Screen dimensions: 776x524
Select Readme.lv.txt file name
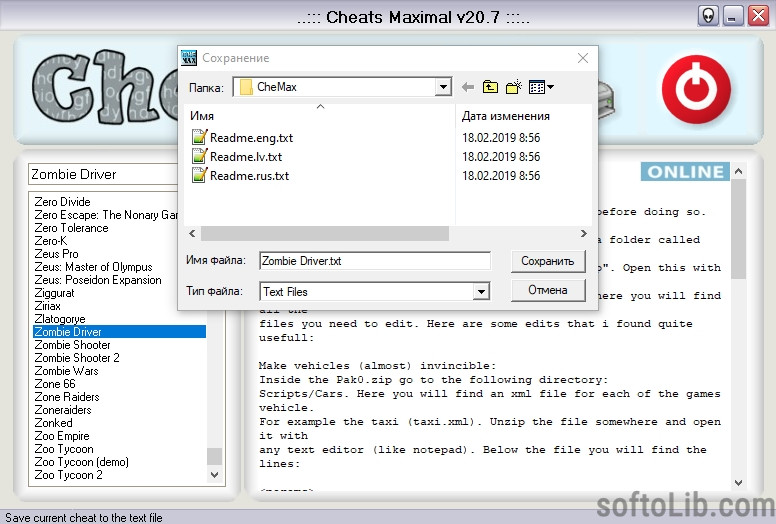click(x=246, y=157)
